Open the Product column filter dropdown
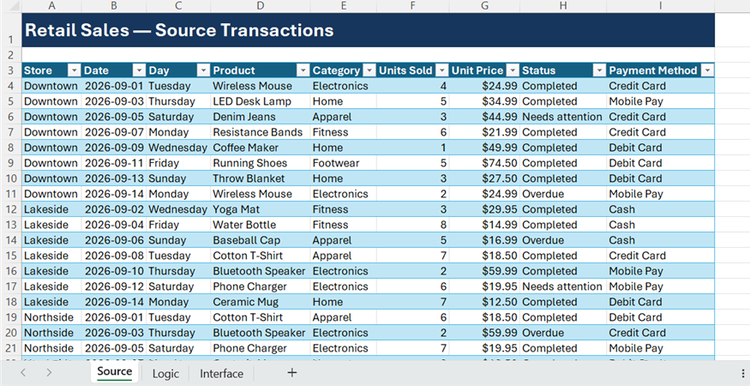This screenshot has height=386, width=750. [x=303, y=71]
